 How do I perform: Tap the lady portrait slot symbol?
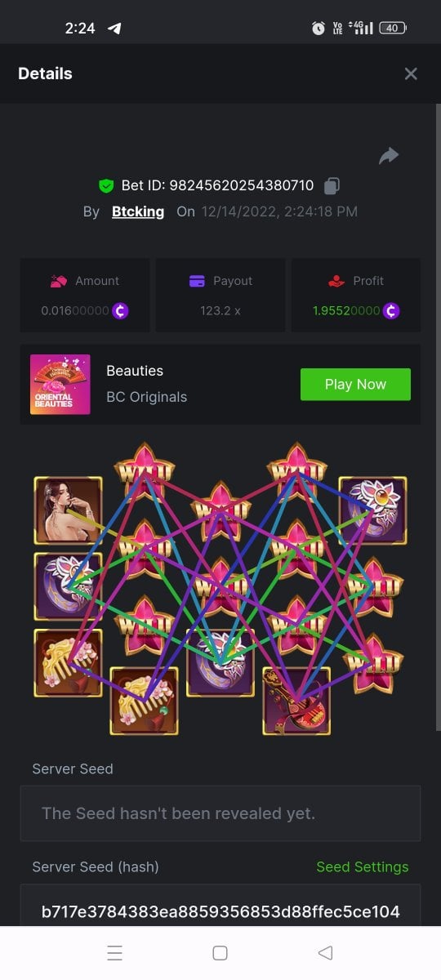tap(68, 510)
